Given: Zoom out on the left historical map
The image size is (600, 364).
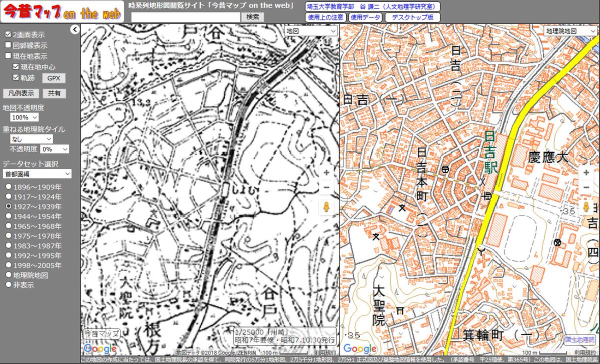Looking at the screenshot, I should point(326,187).
